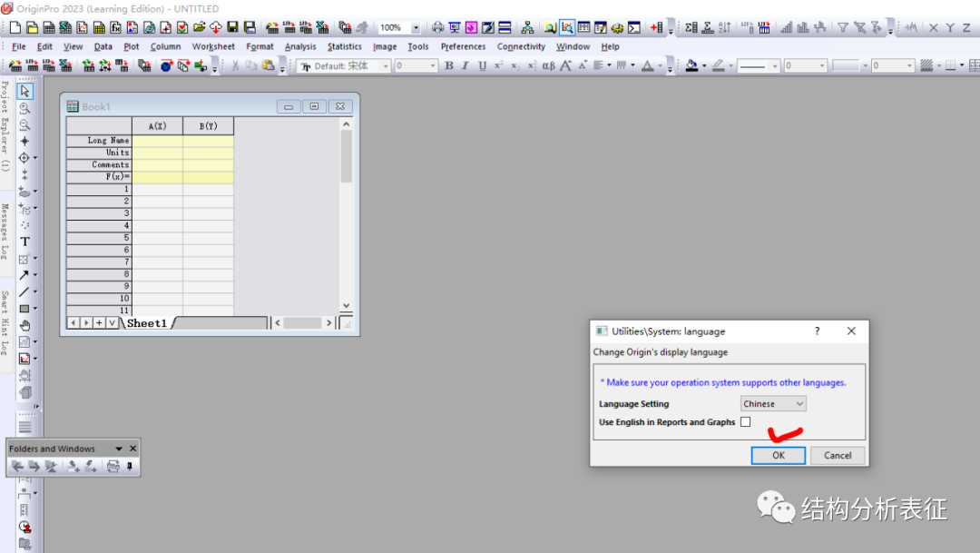This screenshot has width=980, height=553.
Task: Click the Line Color pencil swatch
Action: [718, 65]
